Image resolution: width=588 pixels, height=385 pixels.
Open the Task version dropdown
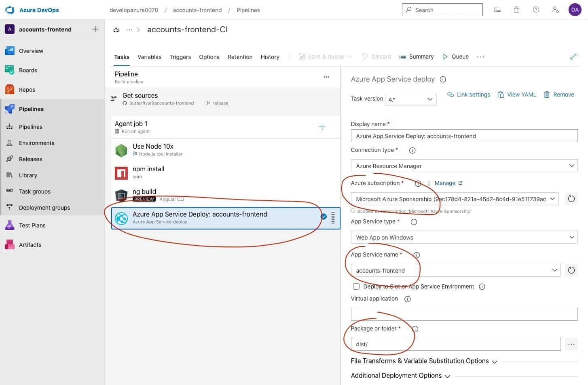coord(411,99)
